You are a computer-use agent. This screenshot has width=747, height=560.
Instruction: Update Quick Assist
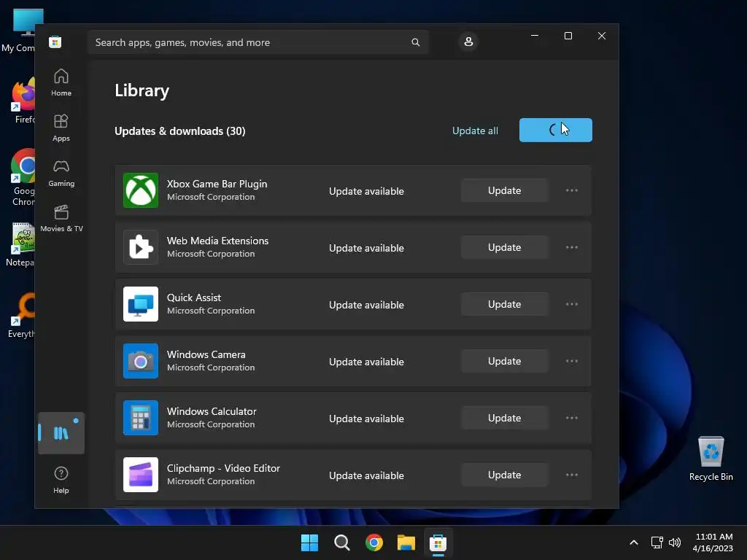(505, 304)
